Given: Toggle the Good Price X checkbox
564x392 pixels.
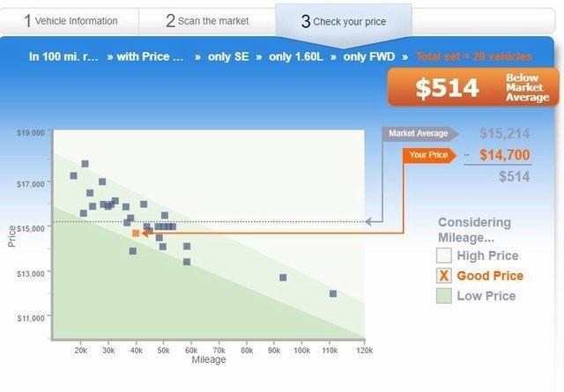Looking at the screenshot, I should click(x=444, y=276).
